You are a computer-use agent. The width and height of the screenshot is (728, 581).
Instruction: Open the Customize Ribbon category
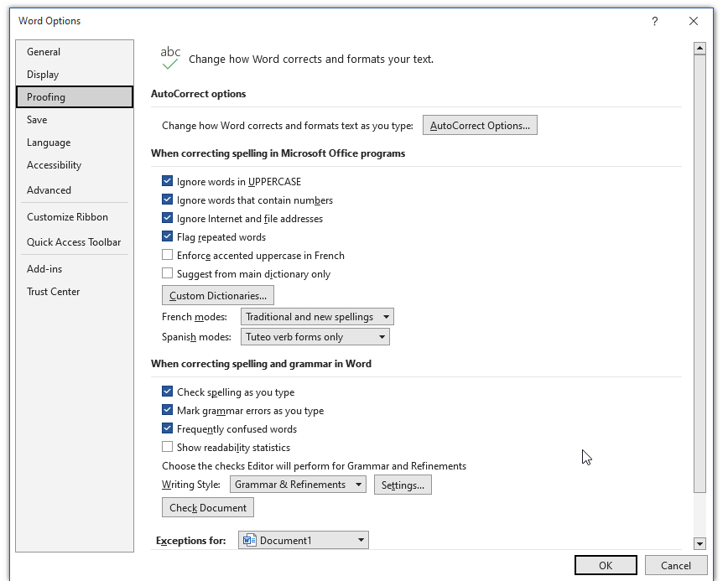(67, 217)
